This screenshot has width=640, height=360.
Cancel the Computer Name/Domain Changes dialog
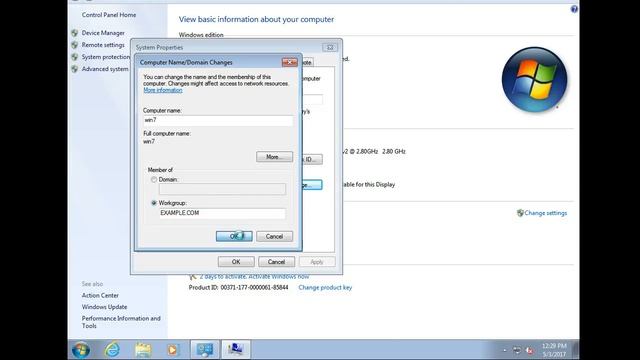(x=274, y=236)
